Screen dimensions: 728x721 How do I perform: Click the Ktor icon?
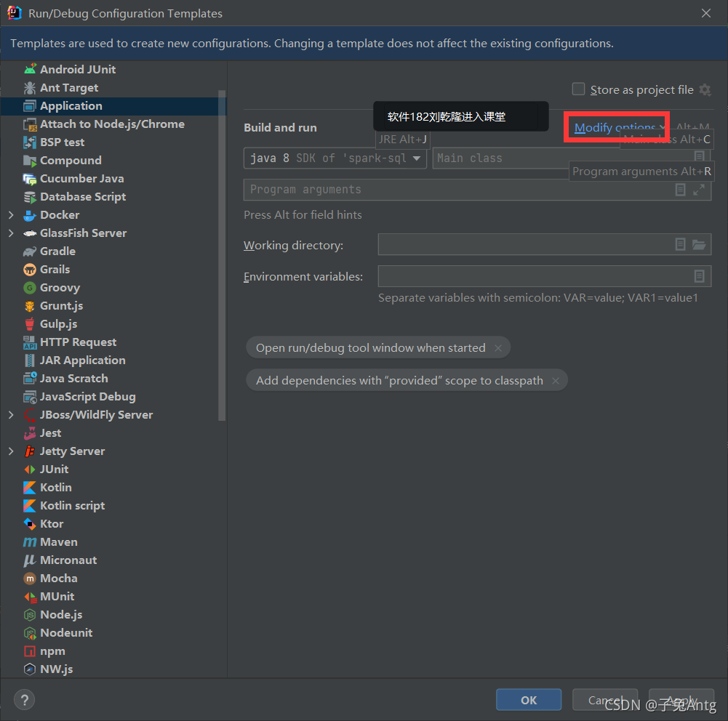[x=30, y=524]
